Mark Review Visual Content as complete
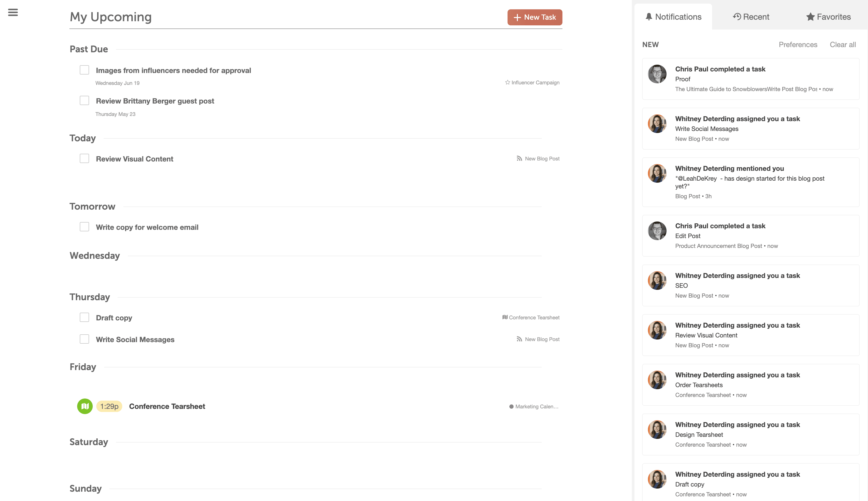The height and width of the screenshot is (501, 868). click(84, 158)
